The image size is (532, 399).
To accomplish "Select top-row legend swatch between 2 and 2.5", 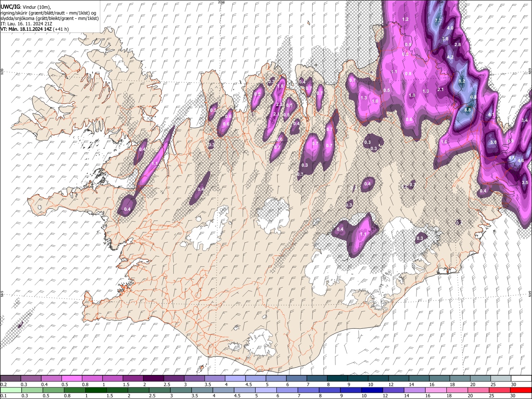I will click(x=153, y=379).
